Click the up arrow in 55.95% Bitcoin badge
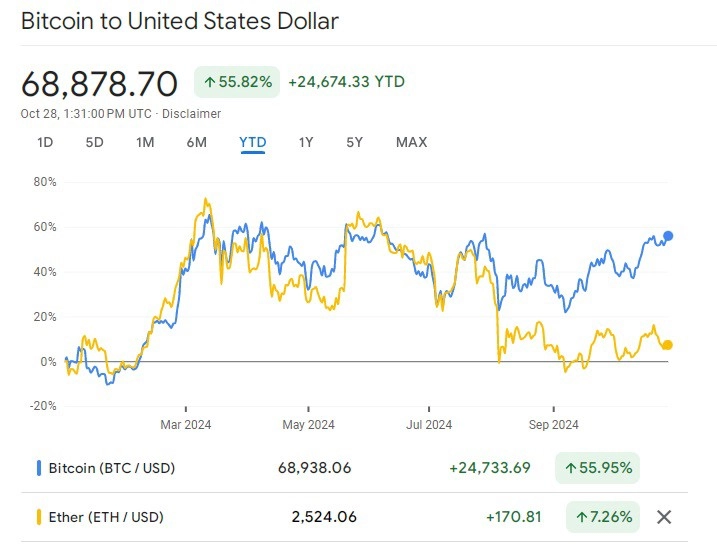The image size is (717, 548). [x=570, y=468]
